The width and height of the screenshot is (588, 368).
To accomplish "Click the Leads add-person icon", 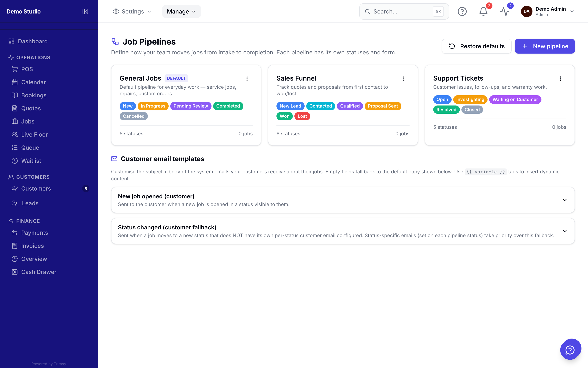I will [14, 203].
